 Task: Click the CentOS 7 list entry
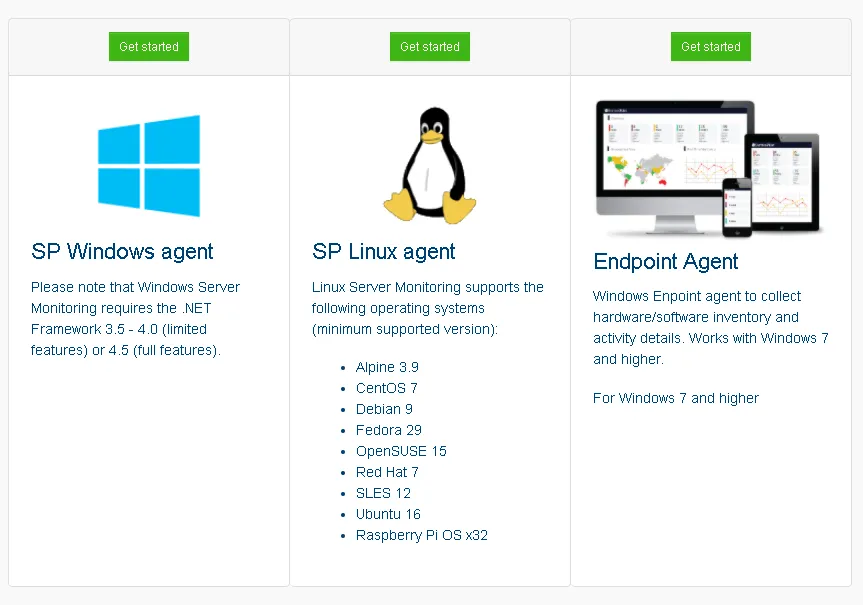tap(387, 388)
